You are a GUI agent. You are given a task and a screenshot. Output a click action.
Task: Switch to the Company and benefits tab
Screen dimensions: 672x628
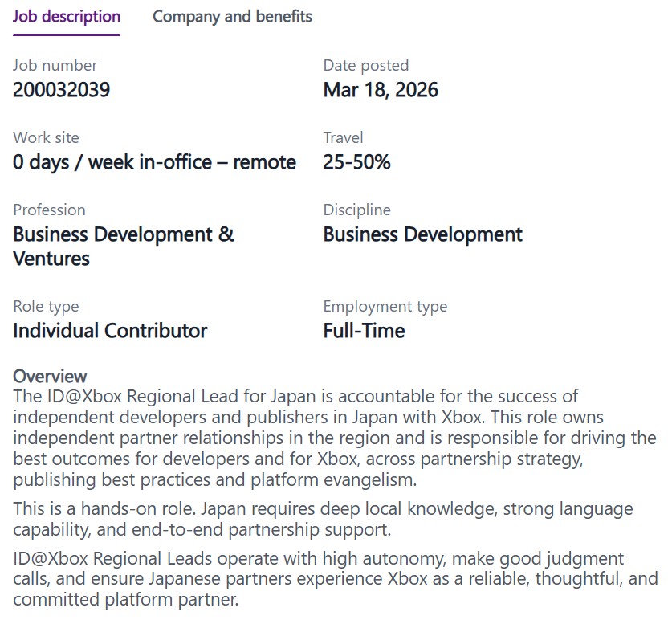click(232, 16)
